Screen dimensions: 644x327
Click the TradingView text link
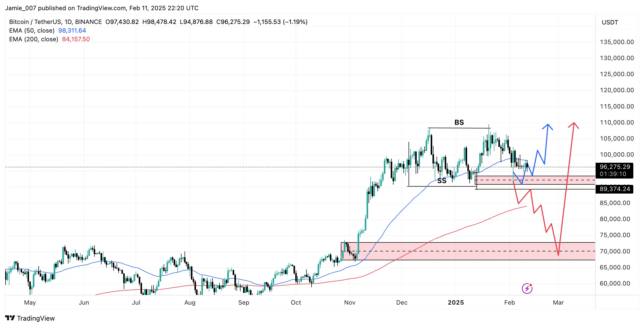(36, 318)
